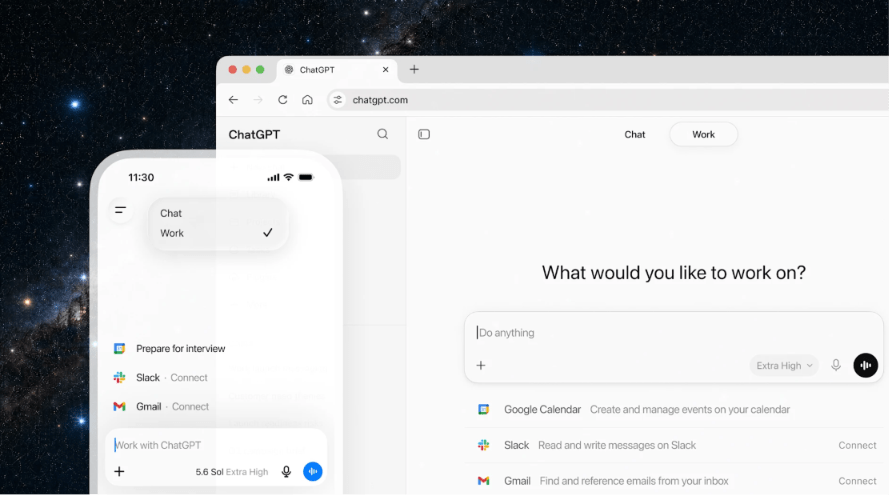Start dictation with desktop microphone icon

coord(836,365)
